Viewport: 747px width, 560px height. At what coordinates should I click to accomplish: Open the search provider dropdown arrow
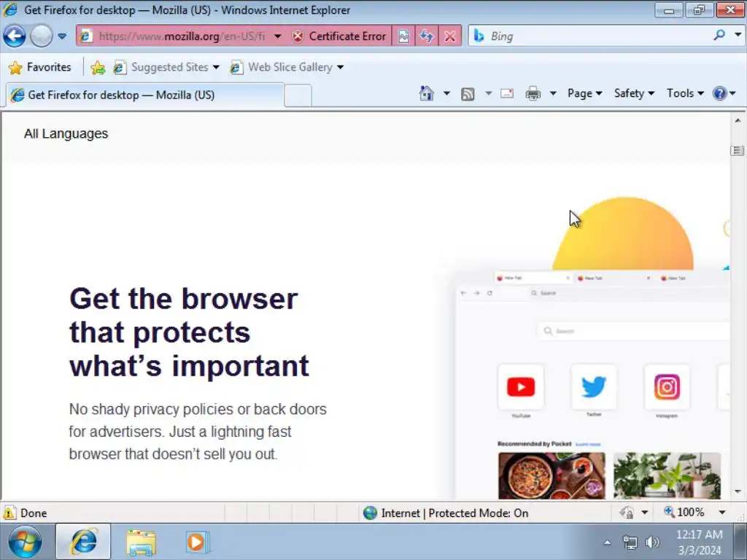(x=738, y=35)
